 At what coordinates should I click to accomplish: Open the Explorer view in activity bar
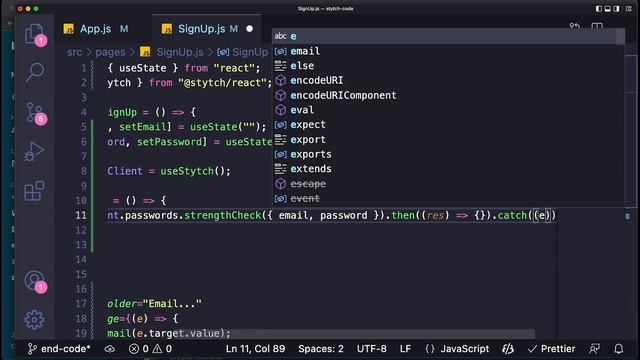[35, 34]
